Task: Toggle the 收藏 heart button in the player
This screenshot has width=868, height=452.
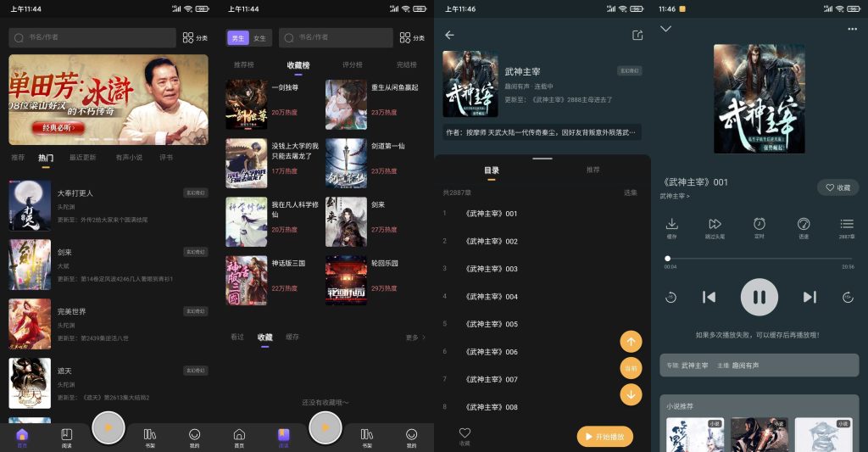Action: (x=838, y=187)
